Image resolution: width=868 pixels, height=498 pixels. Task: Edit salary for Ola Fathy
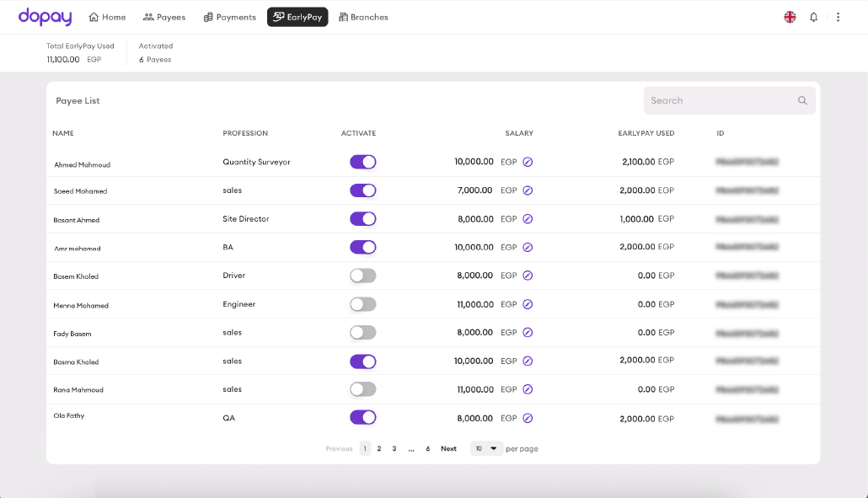528,418
